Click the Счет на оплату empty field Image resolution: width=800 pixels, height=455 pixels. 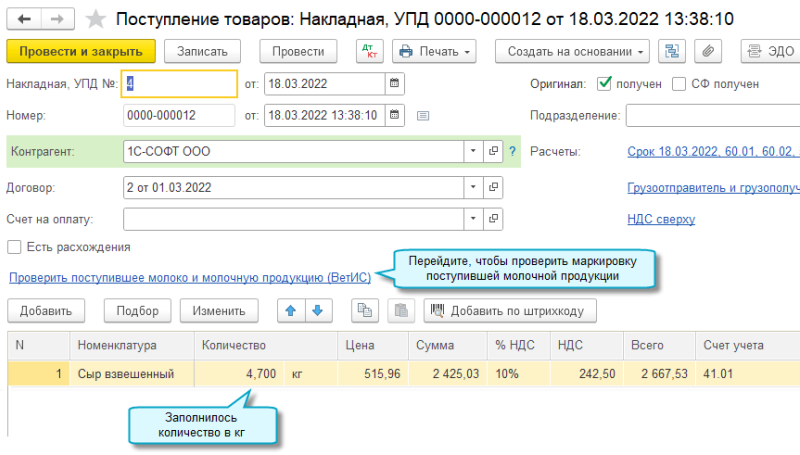pyautogui.click(x=293, y=219)
